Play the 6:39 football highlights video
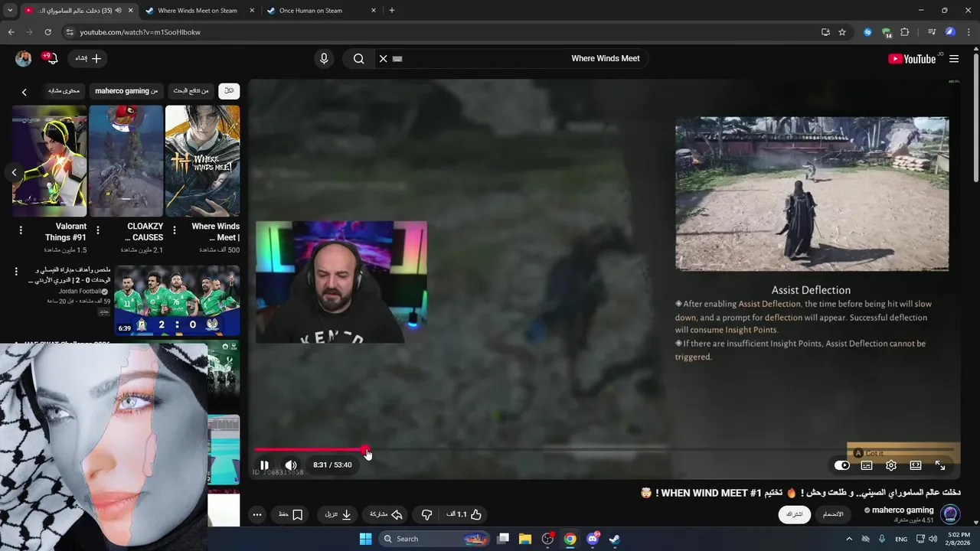The image size is (980, 551). pos(177,301)
